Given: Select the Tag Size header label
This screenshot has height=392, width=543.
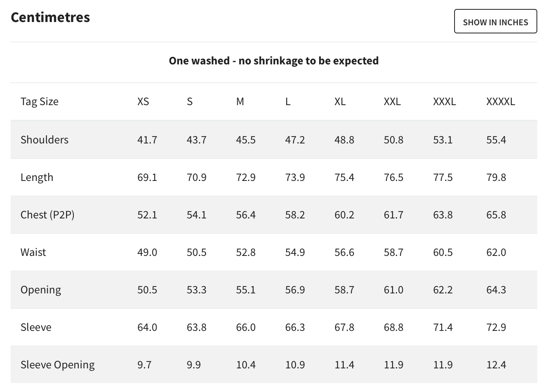Looking at the screenshot, I should tap(40, 101).
